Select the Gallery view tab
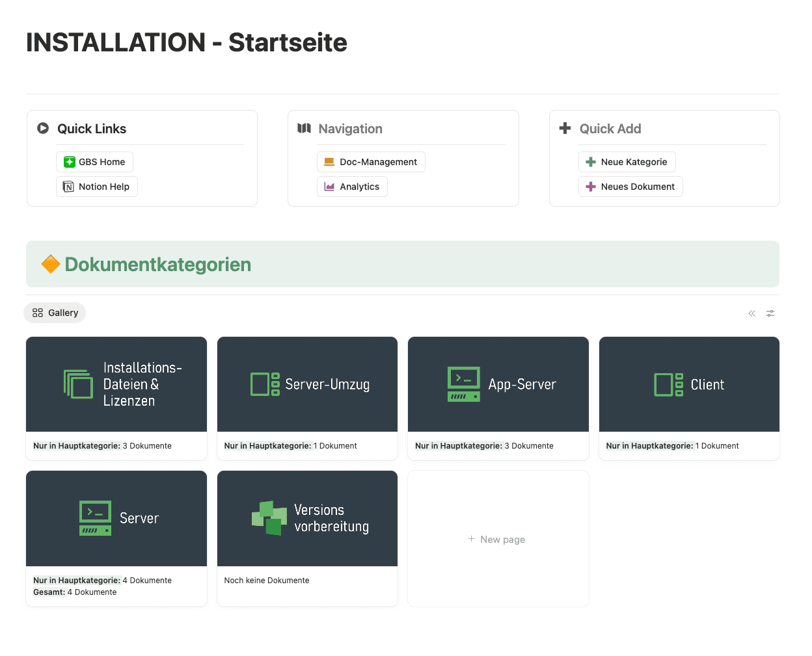 [x=55, y=313]
